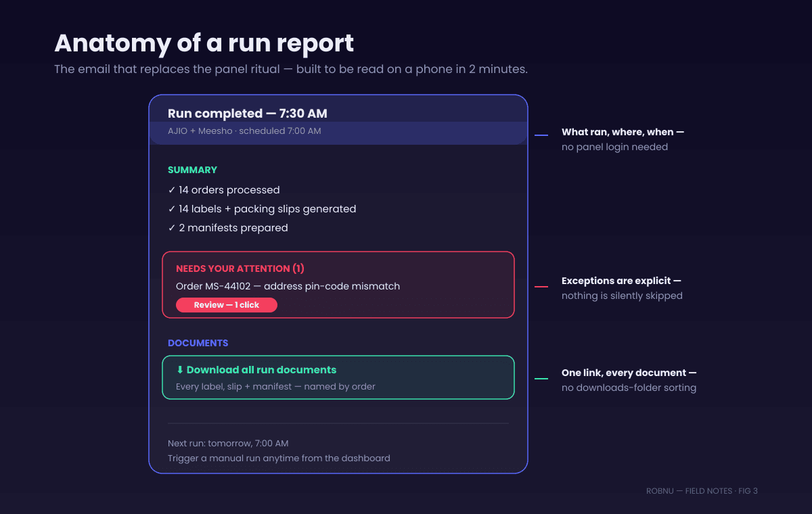Click the SUMMARY section heading
The width and height of the screenshot is (812, 514).
point(193,170)
